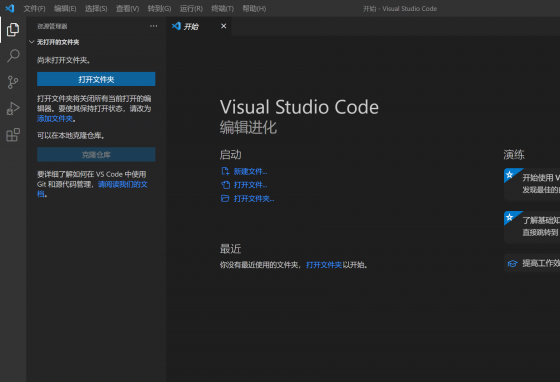Open the 了解基础知识 walkthrough card
Viewport: 560px width, 382px height.
(x=532, y=227)
